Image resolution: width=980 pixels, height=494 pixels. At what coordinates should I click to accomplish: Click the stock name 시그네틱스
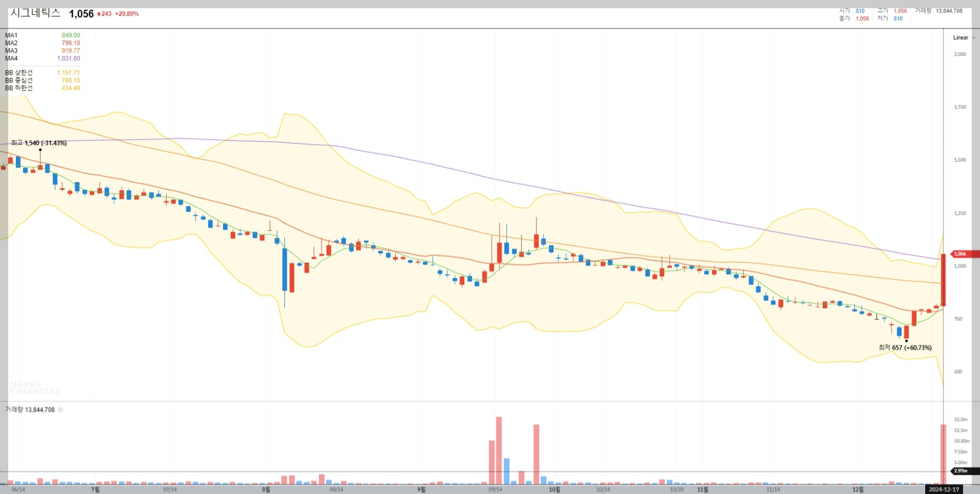[x=36, y=13]
